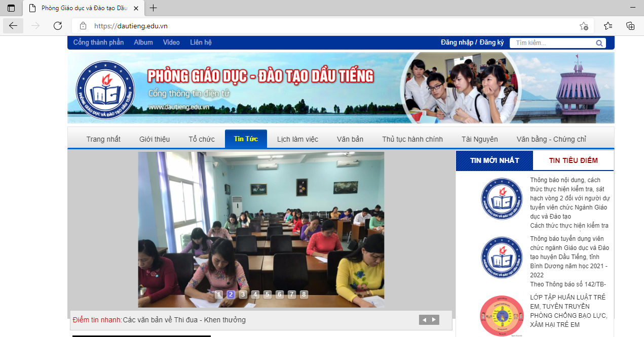Click the PGD logo in the banner
The image size is (644, 337).
point(105,91)
